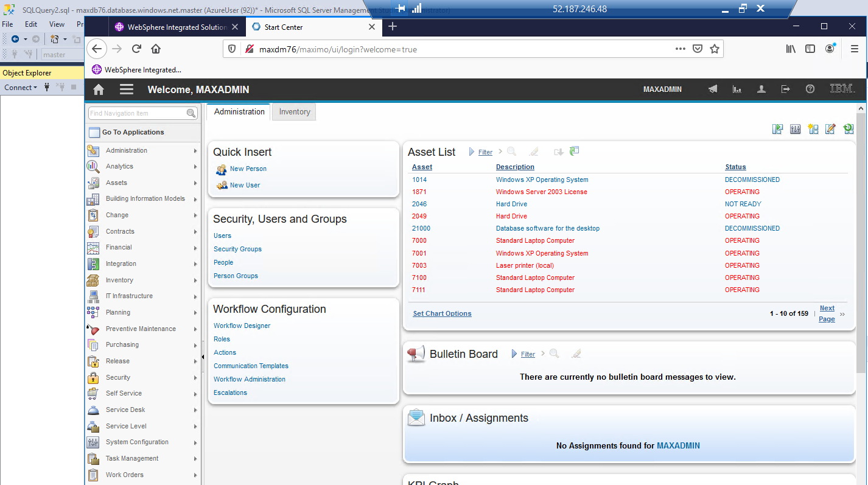Click the Asset List clear filter eraser icon
868x485 pixels.
pyautogui.click(x=534, y=152)
